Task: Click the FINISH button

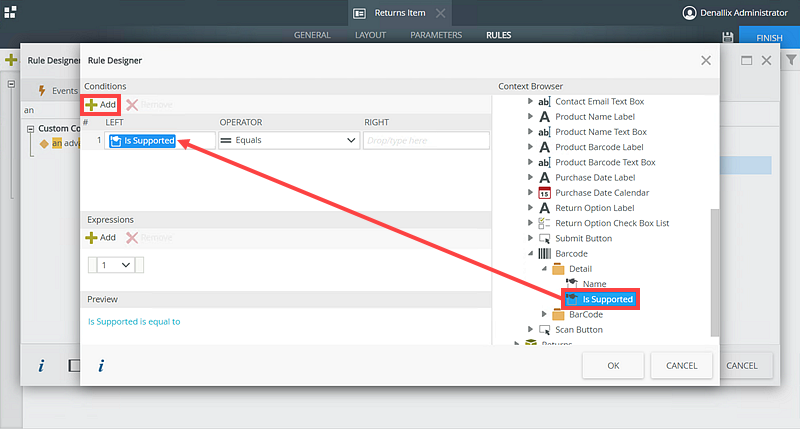Action: tap(769, 37)
